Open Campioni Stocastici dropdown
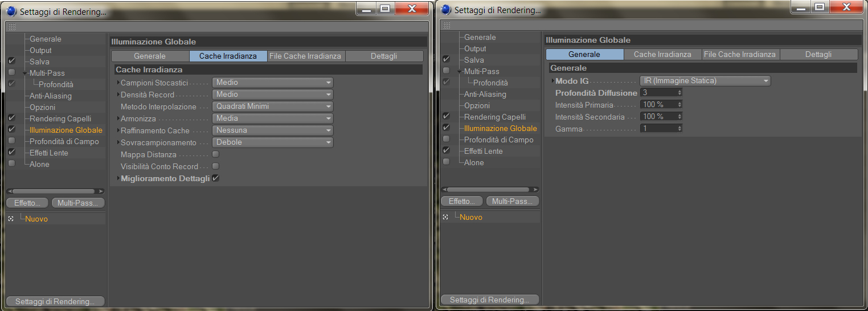868x311 pixels. point(273,83)
